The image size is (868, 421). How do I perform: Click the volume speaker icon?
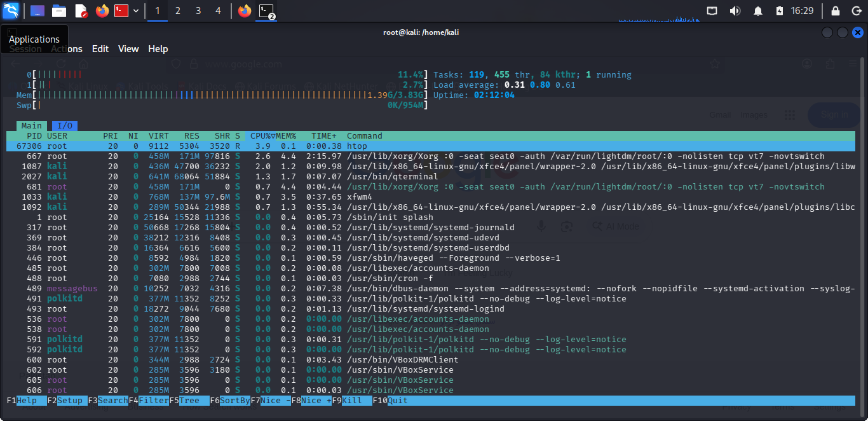735,11
